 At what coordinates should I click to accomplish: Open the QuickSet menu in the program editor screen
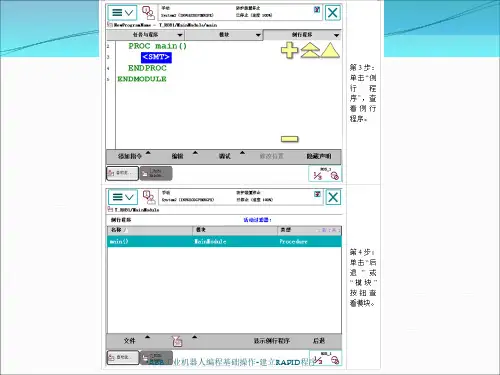tap(325, 174)
